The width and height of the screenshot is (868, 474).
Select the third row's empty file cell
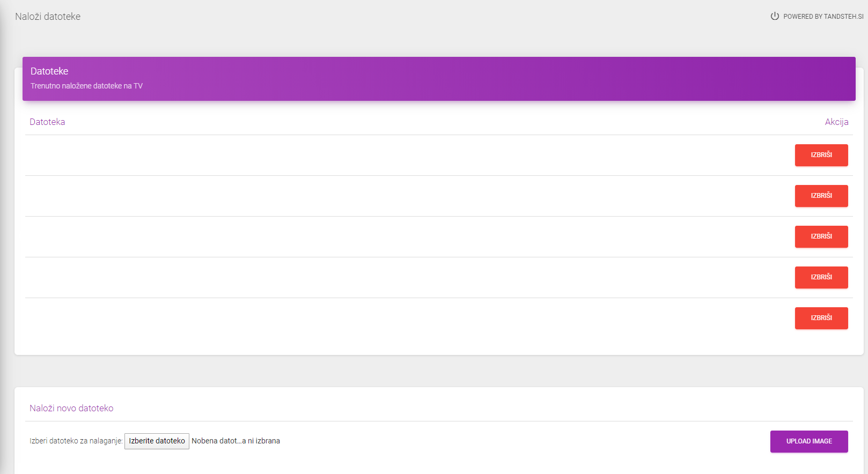pos(376,236)
